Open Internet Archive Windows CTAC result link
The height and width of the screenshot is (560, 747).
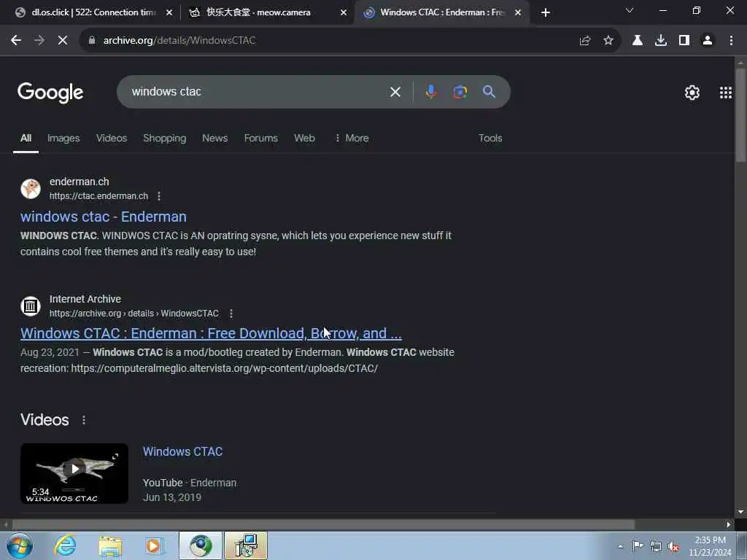pos(211,333)
